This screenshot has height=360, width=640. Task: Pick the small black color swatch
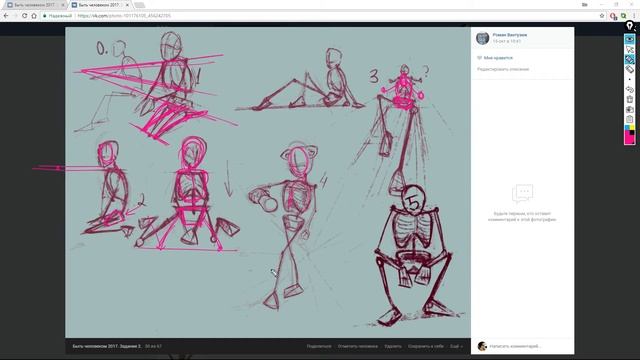pyautogui.click(x=632, y=133)
